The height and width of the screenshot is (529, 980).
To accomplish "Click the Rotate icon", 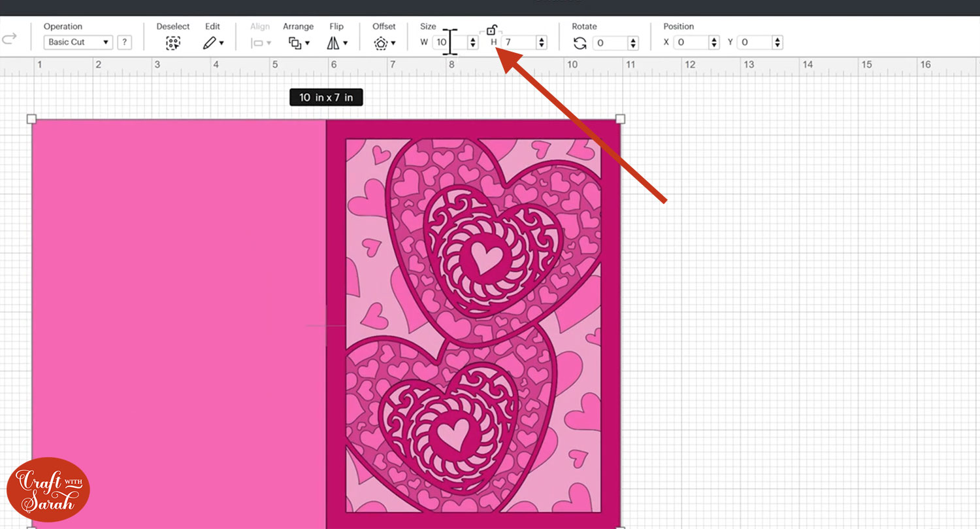I will point(580,43).
